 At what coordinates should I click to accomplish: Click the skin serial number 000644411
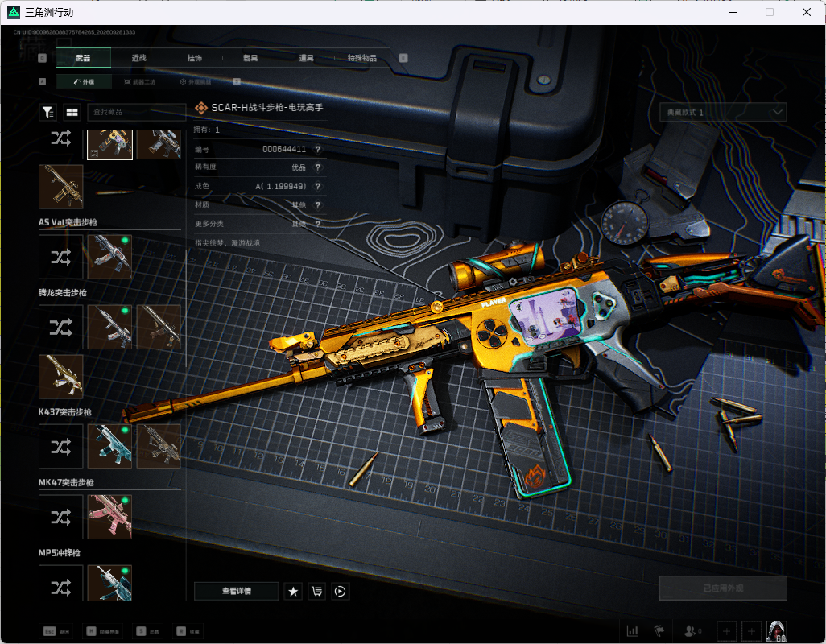coord(284,149)
